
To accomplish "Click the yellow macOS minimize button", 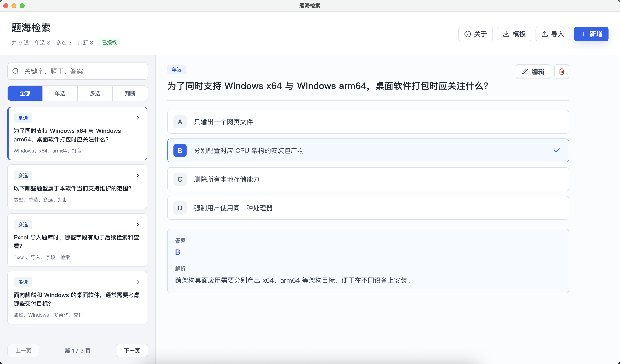I will pyautogui.click(x=14, y=6).
